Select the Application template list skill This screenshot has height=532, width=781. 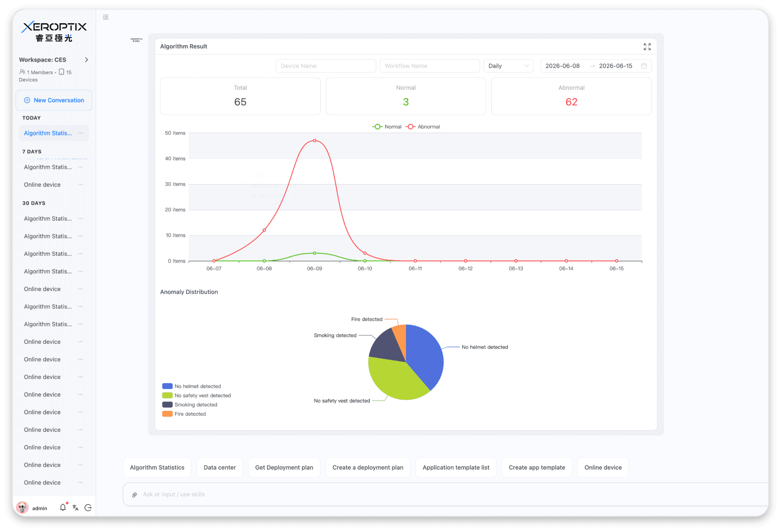(x=456, y=468)
